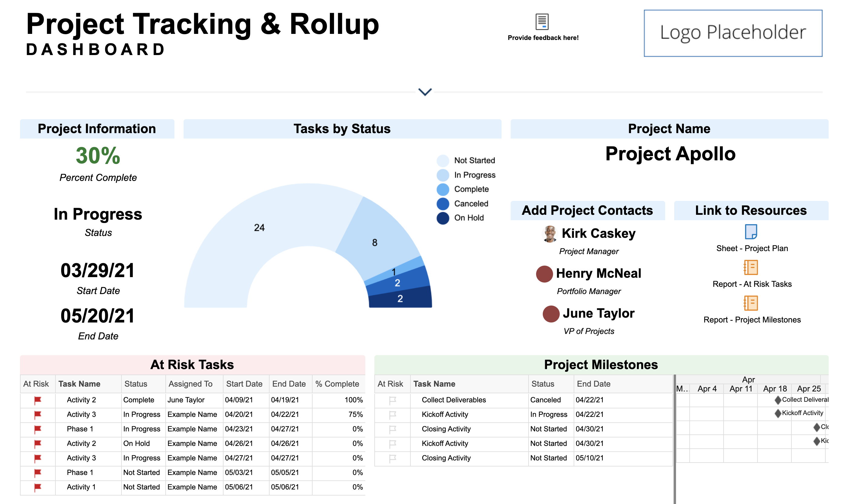
Task: Open the At Risk Tasks report icon
Action: click(751, 267)
